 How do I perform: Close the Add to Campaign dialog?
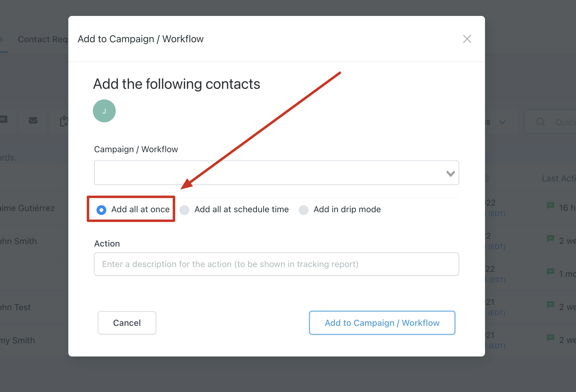(x=467, y=39)
